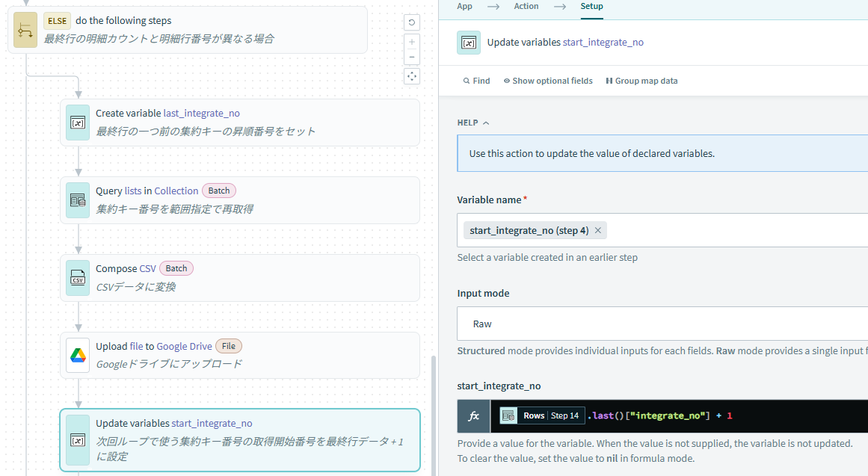Remove start_integrate_no (step 4) from Variable name

coord(598,230)
